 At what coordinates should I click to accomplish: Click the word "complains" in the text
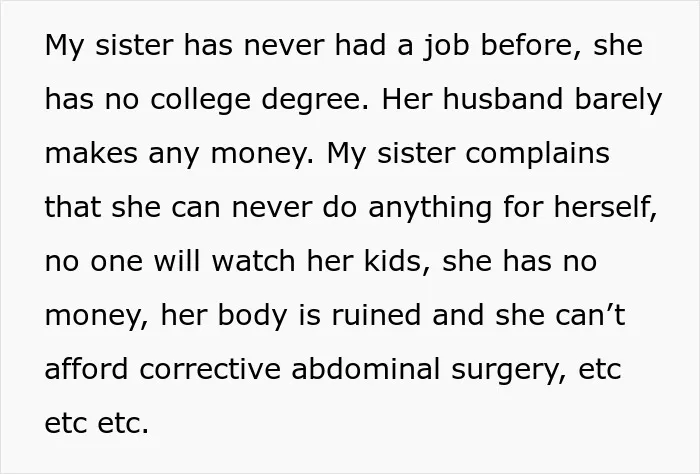(538, 155)
